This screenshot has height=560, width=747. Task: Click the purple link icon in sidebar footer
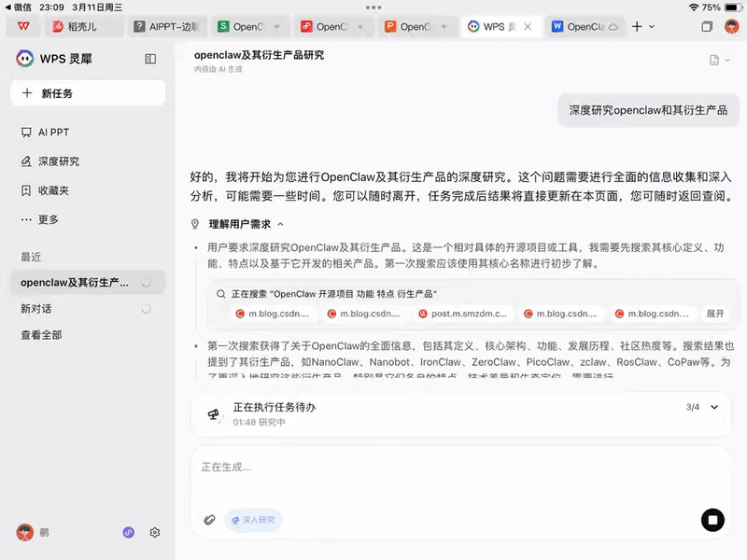129,532
